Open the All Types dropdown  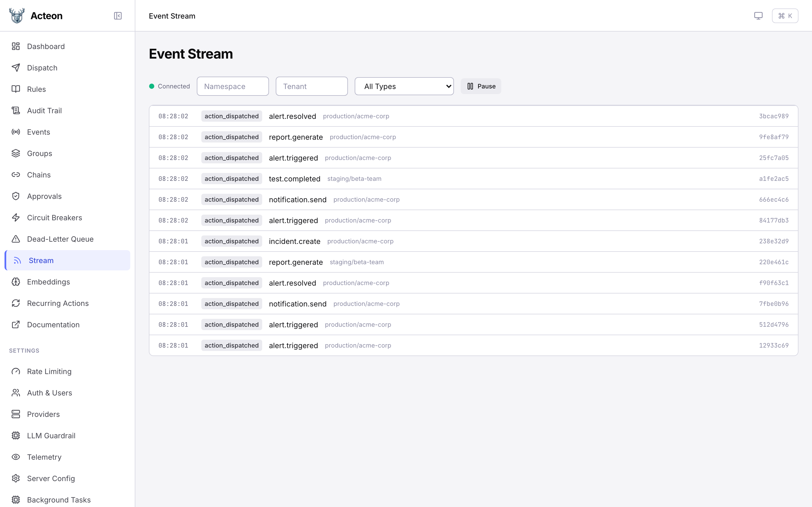(404, 86)
